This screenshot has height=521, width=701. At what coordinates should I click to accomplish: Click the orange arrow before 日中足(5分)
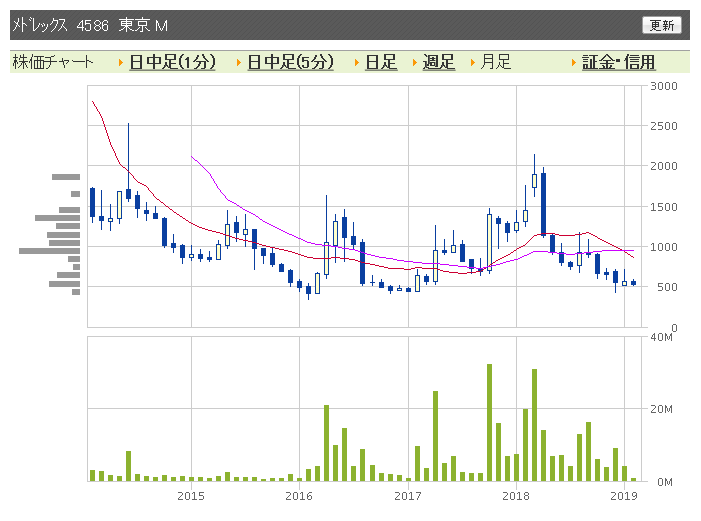[239, 63]
